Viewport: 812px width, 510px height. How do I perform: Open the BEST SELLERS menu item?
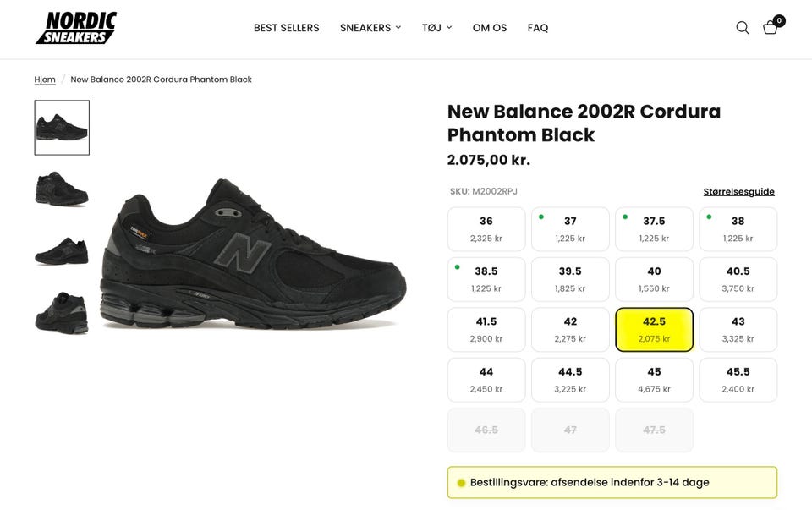[x=287, y=28]
